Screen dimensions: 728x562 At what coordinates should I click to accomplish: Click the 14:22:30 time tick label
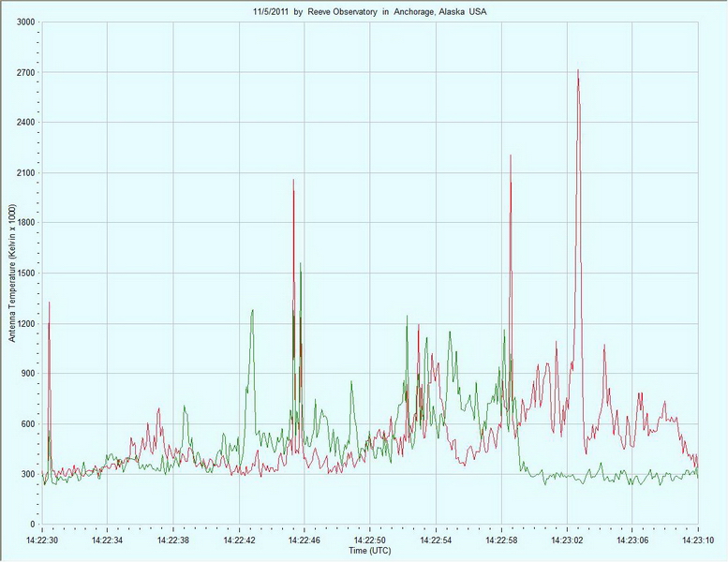(x=42, y=540)
